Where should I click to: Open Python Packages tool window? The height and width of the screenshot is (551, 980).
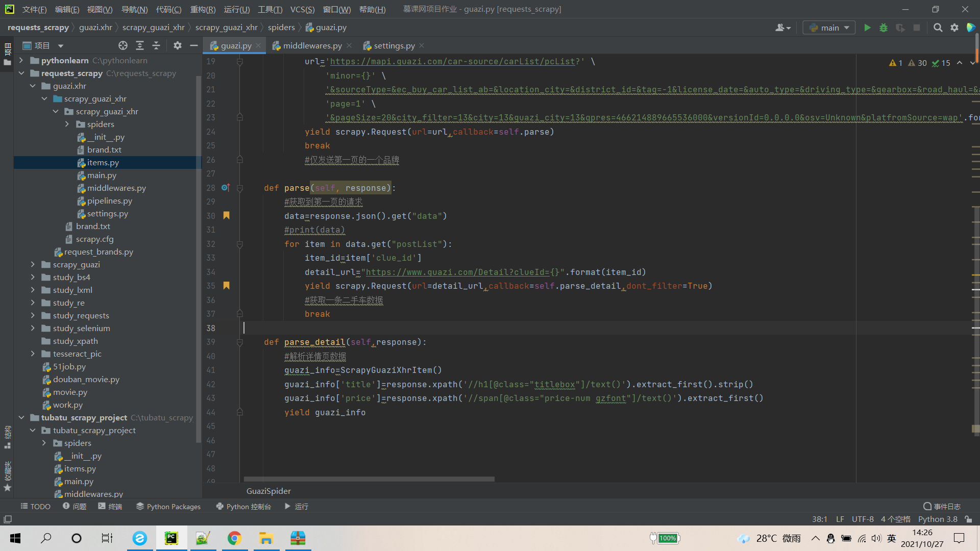tap(168, 506)
